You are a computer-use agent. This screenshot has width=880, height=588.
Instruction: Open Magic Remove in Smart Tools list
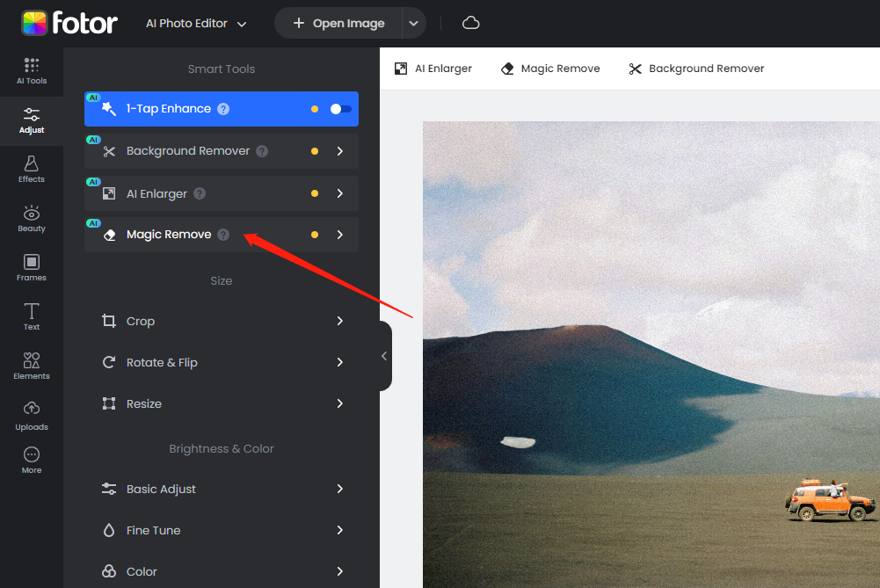point(169,235)
